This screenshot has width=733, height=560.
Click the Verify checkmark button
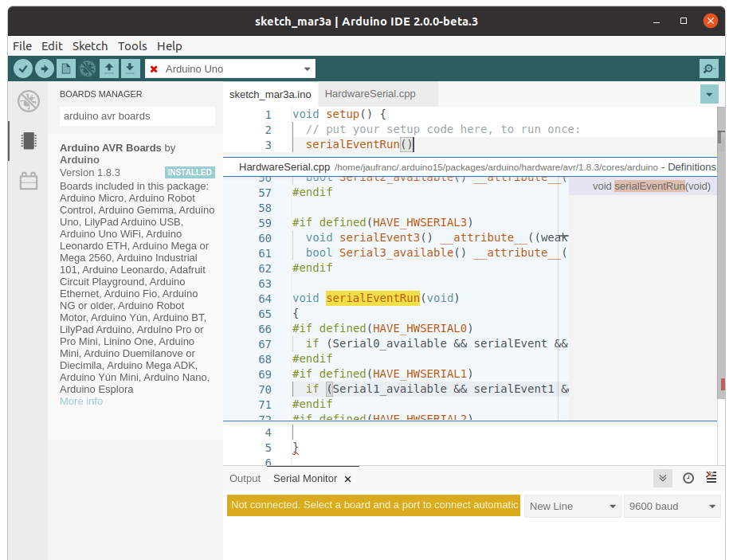click(23, 69)
